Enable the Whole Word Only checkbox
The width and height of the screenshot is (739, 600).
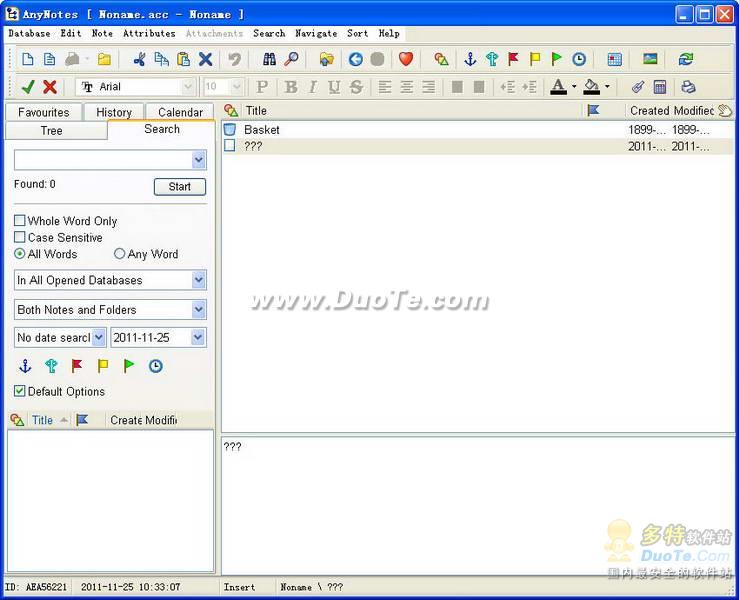[x=20, y=221]
